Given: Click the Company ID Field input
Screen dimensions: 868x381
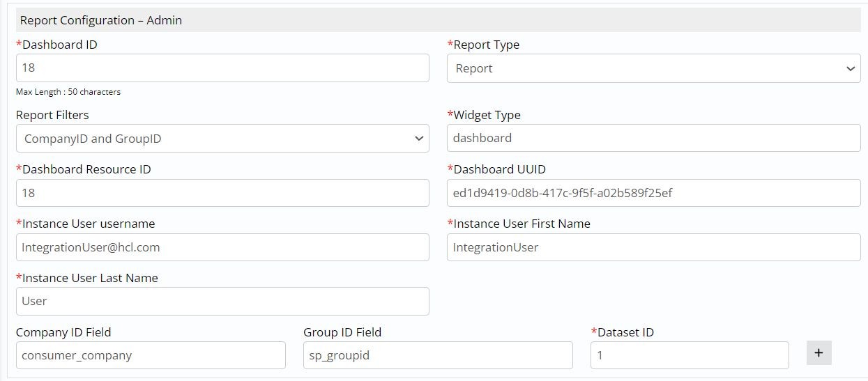Looking at the screenshot, I should [151, 355].
